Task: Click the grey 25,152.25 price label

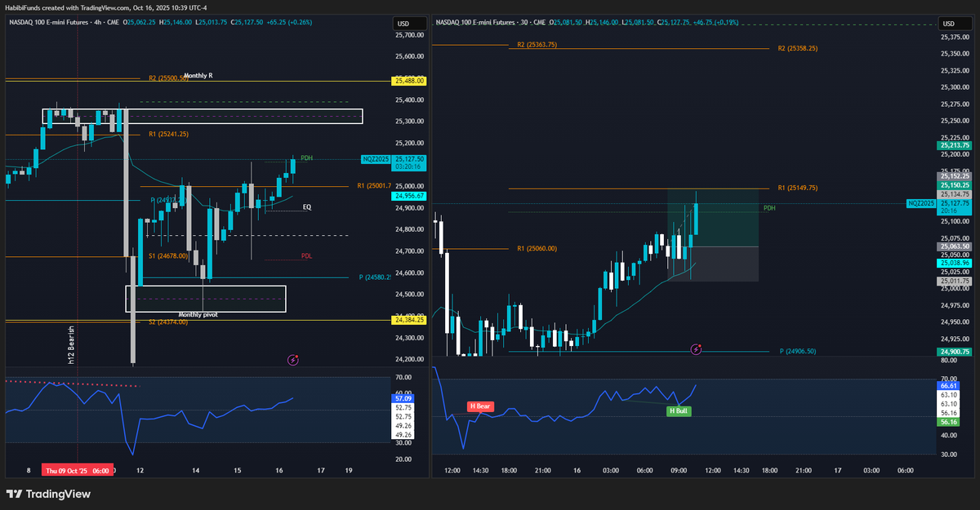Action: point(953,175)
